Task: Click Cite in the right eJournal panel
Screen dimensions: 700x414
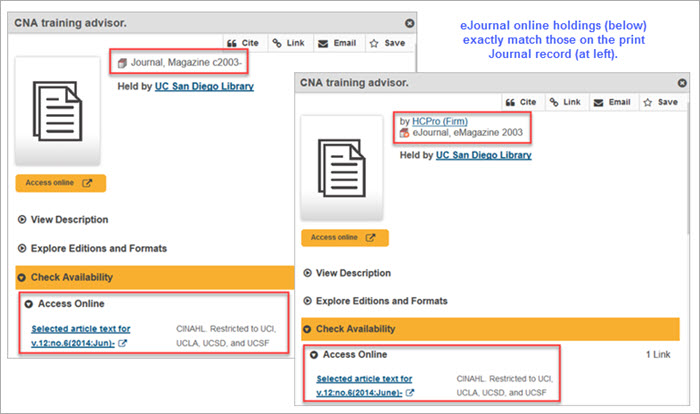Action: coord(521,102)
